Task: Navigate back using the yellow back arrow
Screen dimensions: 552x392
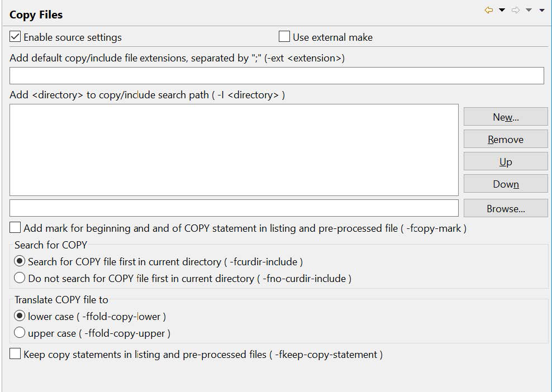Action: (x=489, y=9)
